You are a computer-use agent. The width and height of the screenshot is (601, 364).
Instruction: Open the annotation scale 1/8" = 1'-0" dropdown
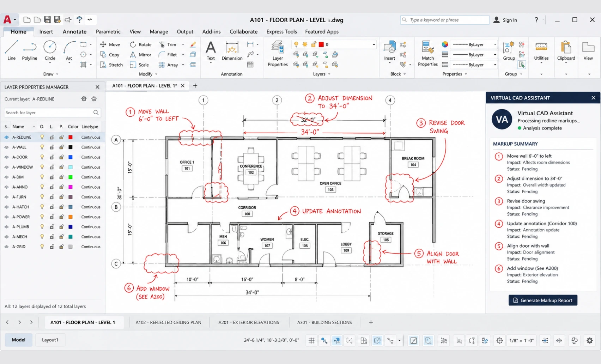coord(521,340)
